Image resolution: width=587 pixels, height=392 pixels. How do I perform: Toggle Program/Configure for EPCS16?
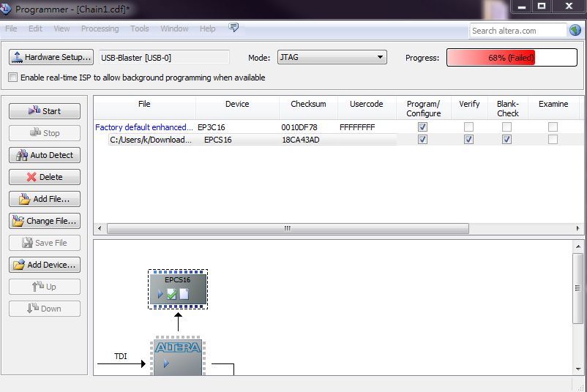[x=422, y=140]
